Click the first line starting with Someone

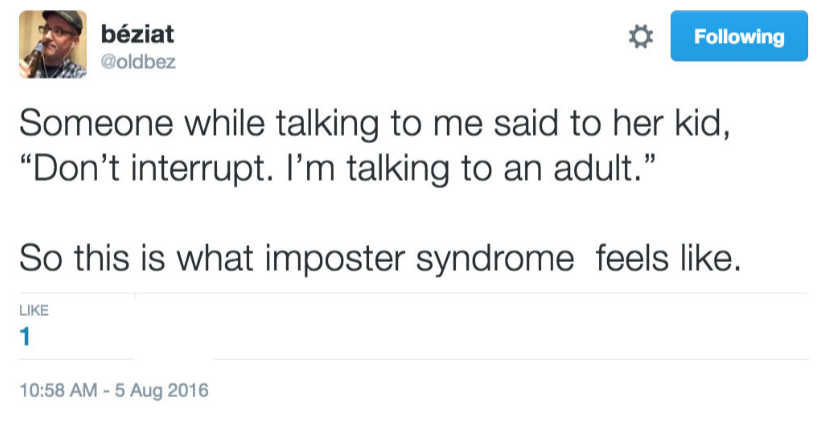(x=375, y=124)
